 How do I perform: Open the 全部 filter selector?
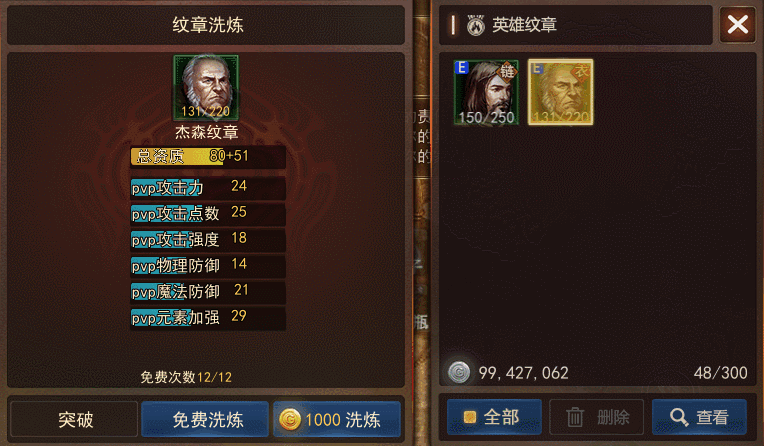tap(494, 417)
